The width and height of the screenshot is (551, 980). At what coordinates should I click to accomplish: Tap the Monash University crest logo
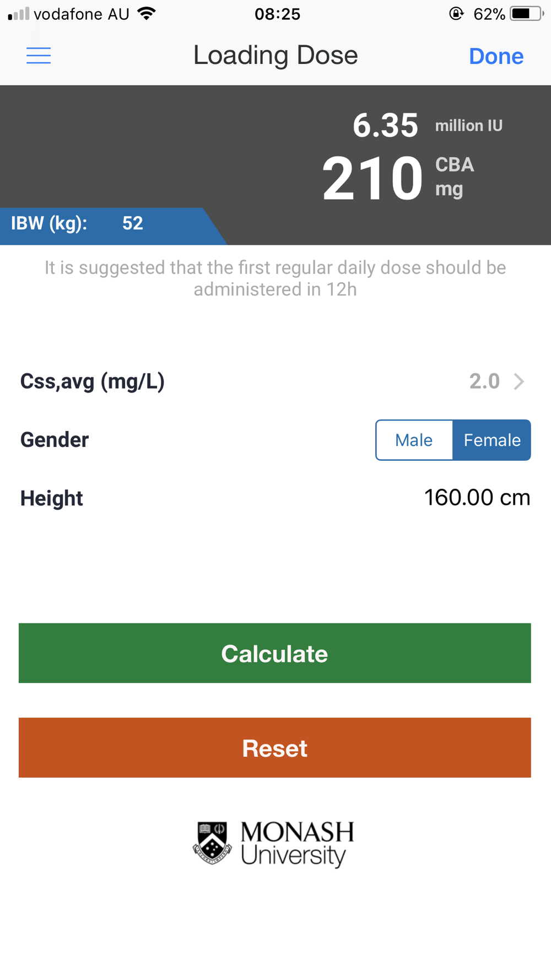(212, 843)
